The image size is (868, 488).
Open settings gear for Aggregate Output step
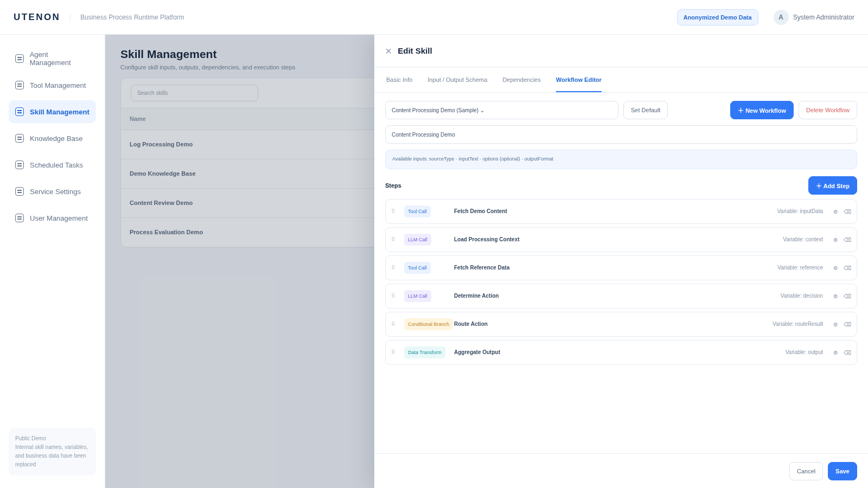pos(835,353)
